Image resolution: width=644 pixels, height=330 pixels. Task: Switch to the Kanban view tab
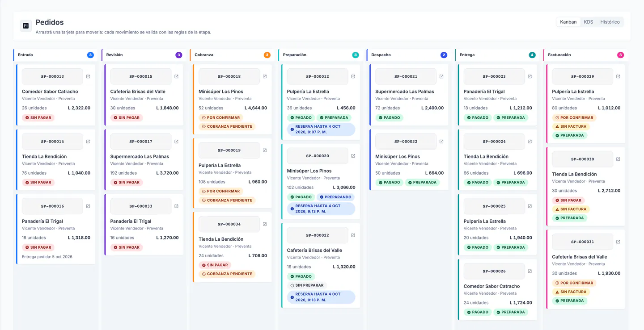point(568,22)
